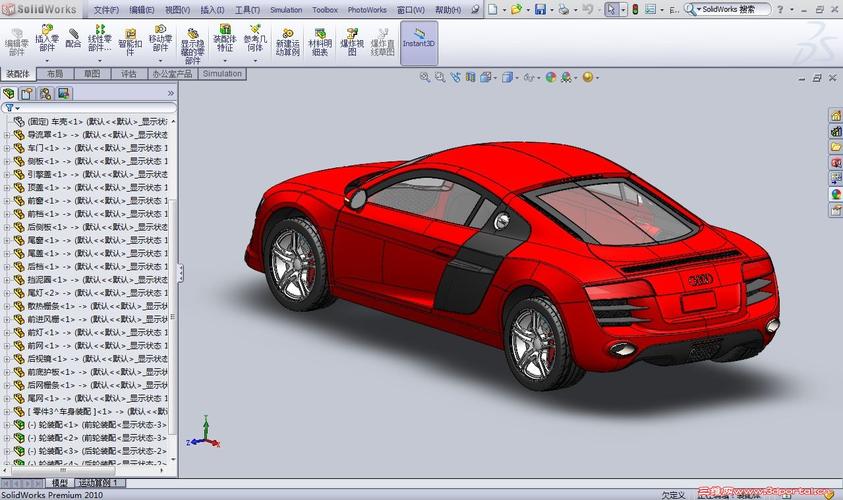This screenshot has height=500, width=843.
Task: Switch to the 草图 tab
Action: (92, 73)
